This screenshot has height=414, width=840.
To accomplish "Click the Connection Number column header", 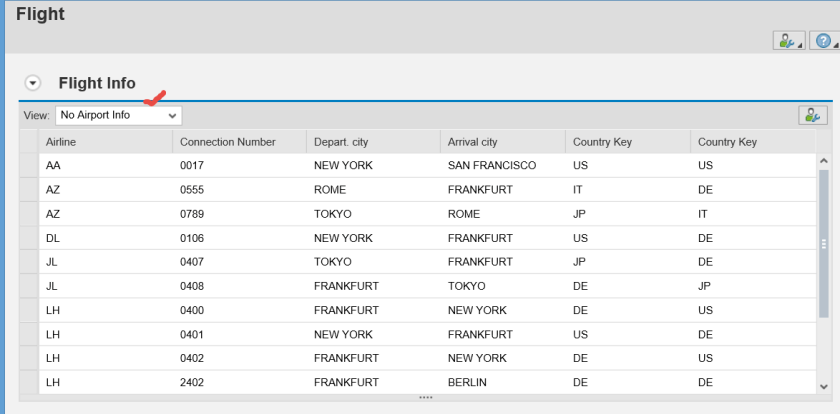I will tap(235, 142).
